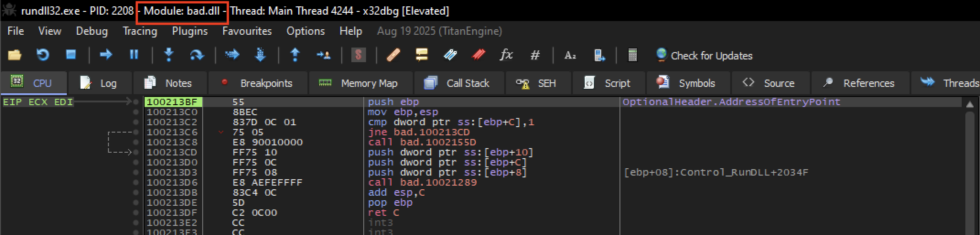
Task: Open Comments with the yellow speech bubble icon
Action: (x=421, y=55)
